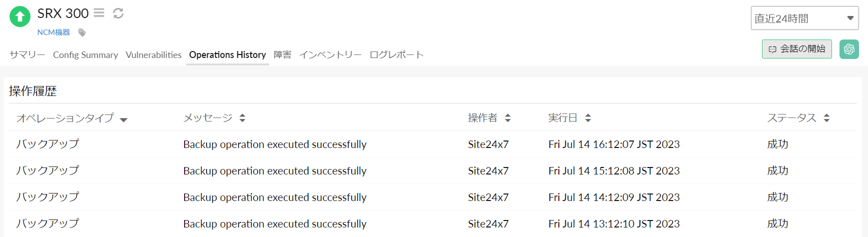Sort by ステータス column arrows
The width and height of the screenshot is (868, 237).
pos(826,118)
